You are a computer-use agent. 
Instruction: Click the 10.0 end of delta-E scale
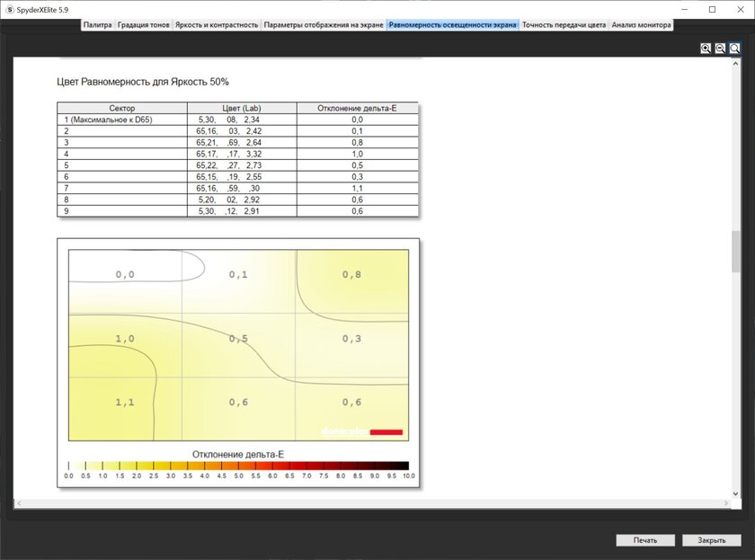click(409, 476)
